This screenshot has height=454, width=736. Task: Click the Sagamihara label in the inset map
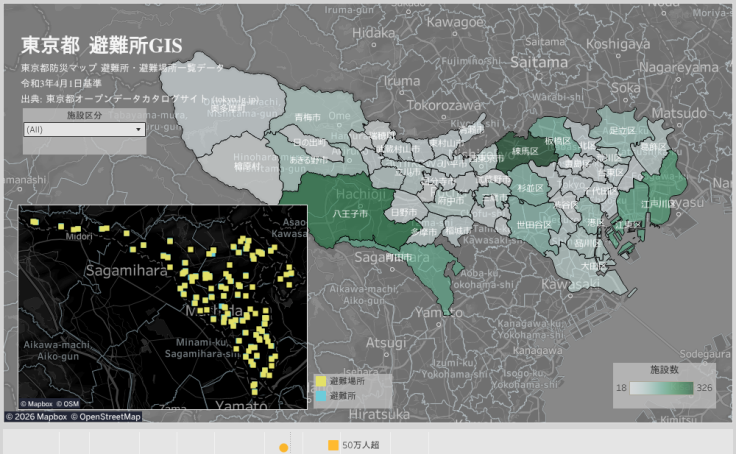(126, 271)
